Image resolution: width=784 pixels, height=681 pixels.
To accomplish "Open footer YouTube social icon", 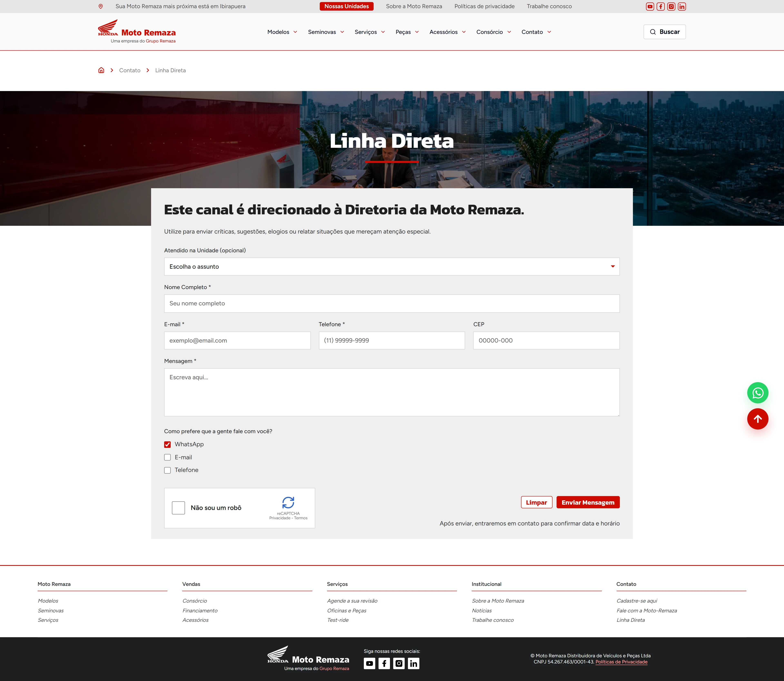I will click(x=369, y=663).
